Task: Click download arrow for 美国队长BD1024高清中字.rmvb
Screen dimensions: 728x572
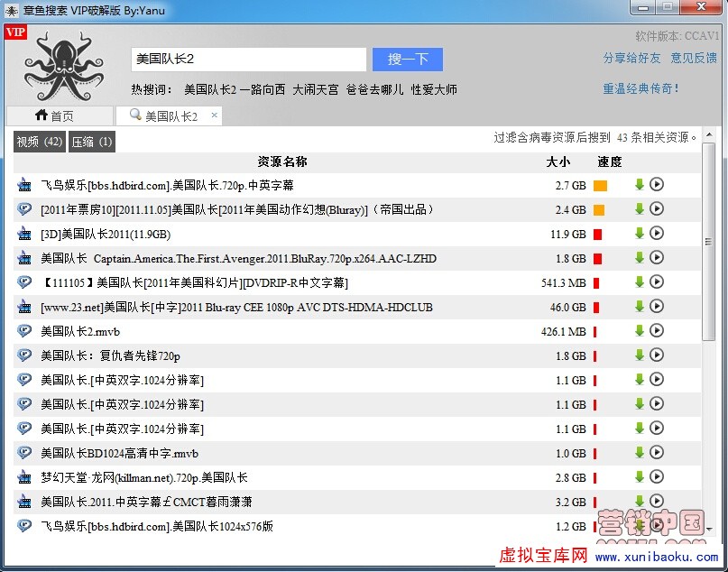Action: click(640, 453)
